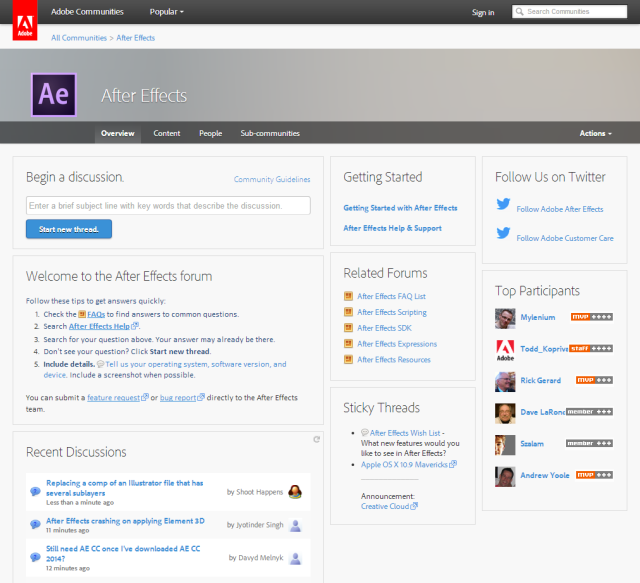Click discussion bubble icon for Element 3D thread
This screenshot has width=640, height=583.
click(x=36, y=524)
